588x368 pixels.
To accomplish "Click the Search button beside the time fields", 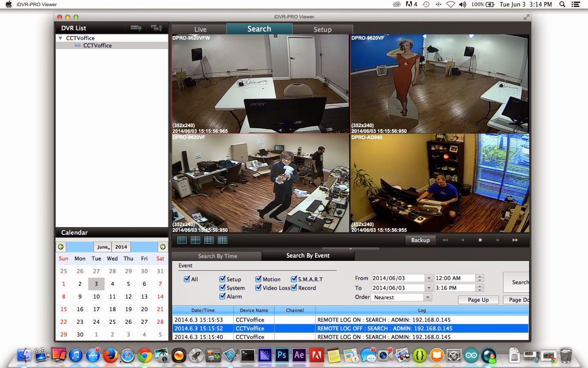I will [516, 282].
